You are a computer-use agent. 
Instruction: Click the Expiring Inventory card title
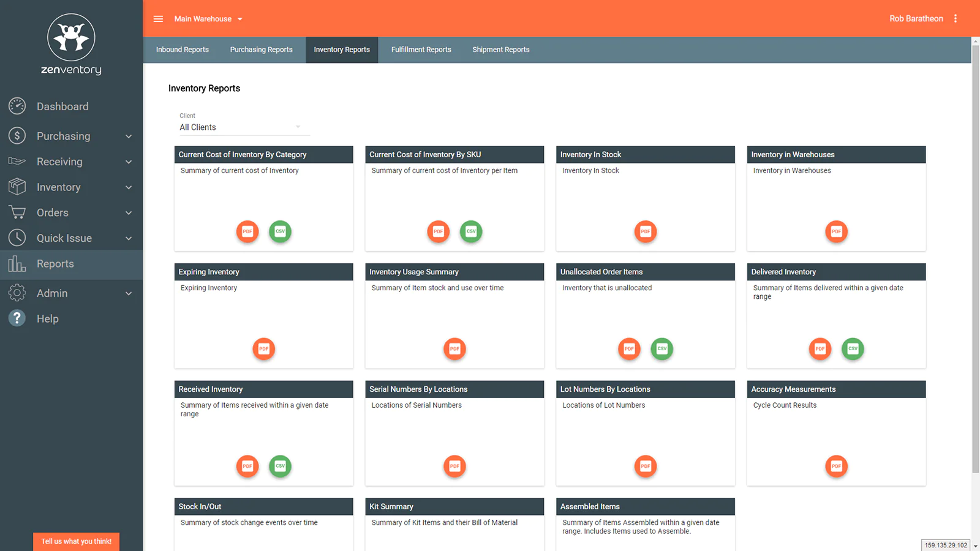[209, 272]
